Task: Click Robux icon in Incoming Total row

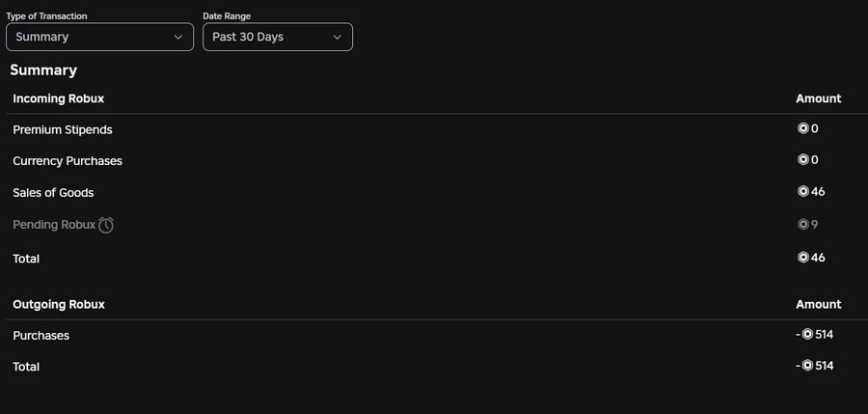Action: [x=802, y=258]
